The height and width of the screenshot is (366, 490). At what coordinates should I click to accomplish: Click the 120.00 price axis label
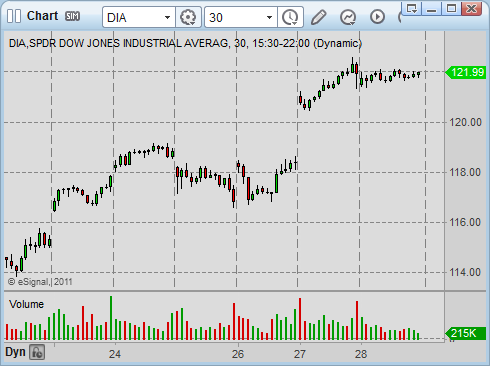click(466, 122)
